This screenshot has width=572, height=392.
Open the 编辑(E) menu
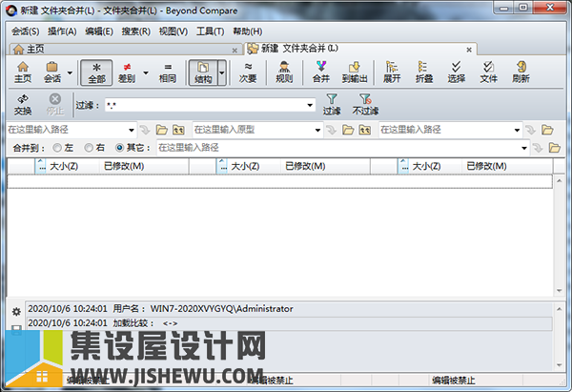99,31
